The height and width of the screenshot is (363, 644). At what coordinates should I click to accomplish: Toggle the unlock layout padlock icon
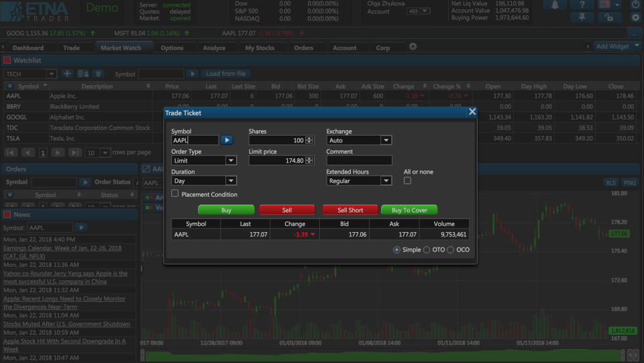tap(609, 17)
